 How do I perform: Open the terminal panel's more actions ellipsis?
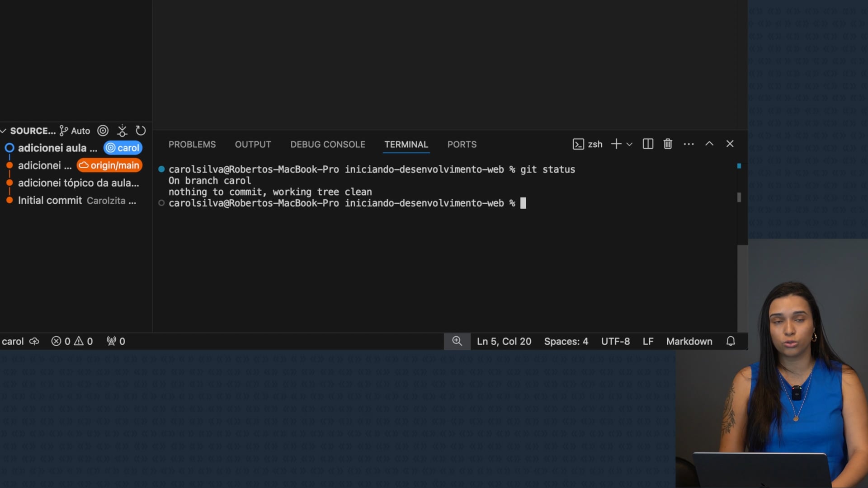tap(689, 144)
